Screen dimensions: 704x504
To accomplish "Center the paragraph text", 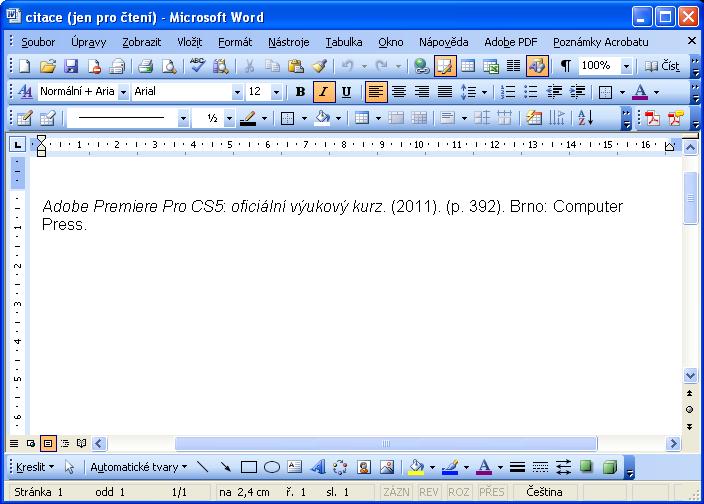I will tap(399, 92).
